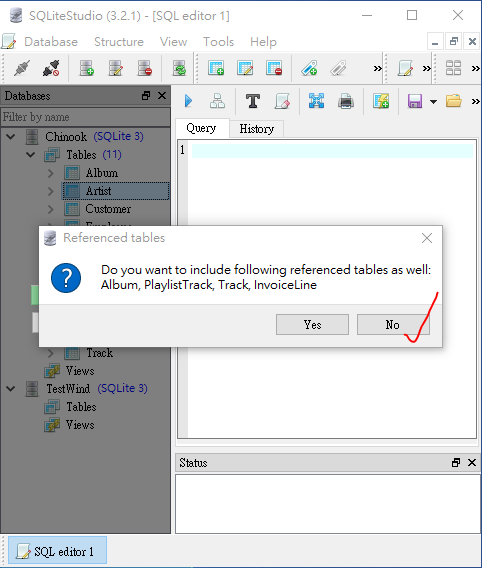Screen dimensions: 482x568
Task: Switch to the History tab
Action: point(256,129)
